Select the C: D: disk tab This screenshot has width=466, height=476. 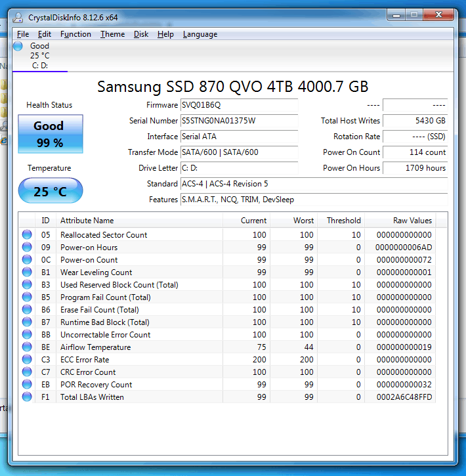click(x=40, y=56)
